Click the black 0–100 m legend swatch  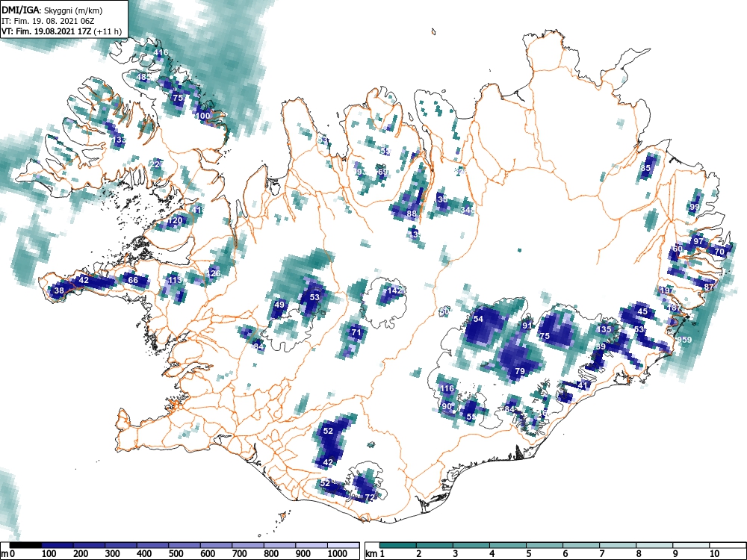pos(25,545)
